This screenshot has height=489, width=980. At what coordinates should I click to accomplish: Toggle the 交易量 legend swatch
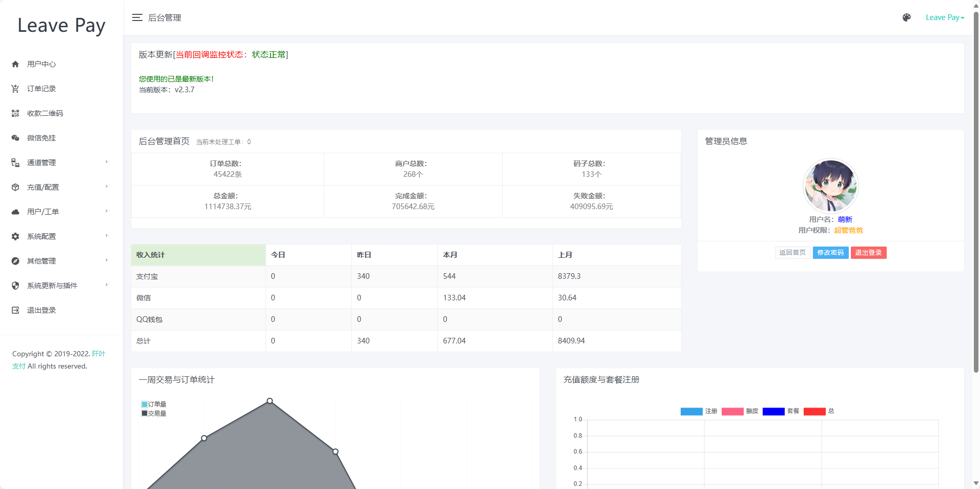pyautogui.click(x=145, y=413)
